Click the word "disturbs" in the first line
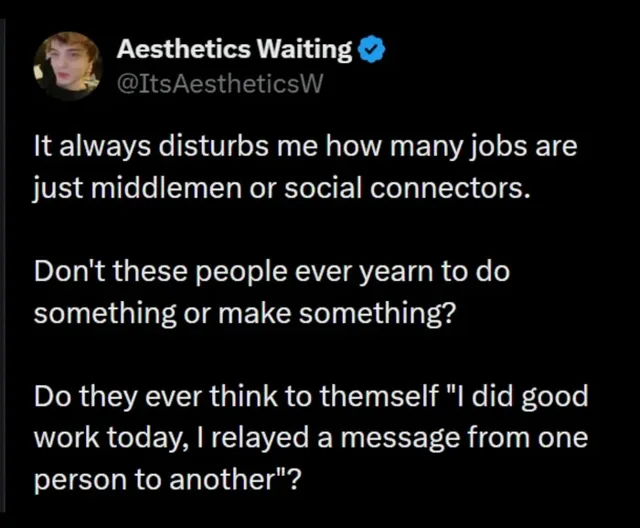The width and height of the screenshot is (640, 528). click(x=213, y=146)
